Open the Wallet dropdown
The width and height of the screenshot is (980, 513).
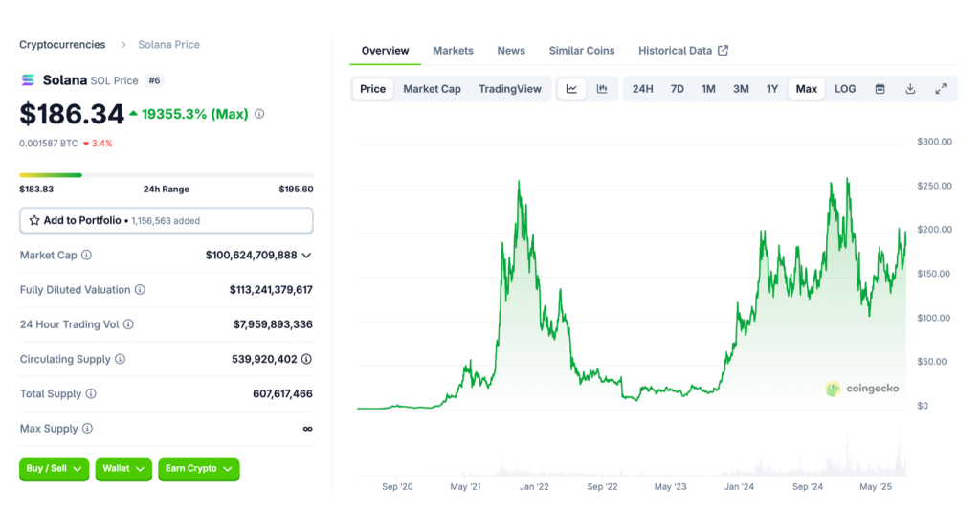tap(123, 469)
